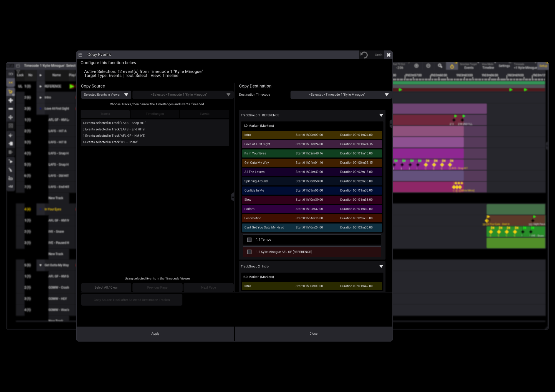Toggle the 1.1 Tempo checkbox
This screenshot has width=555, height=392.
pos(249,240)
